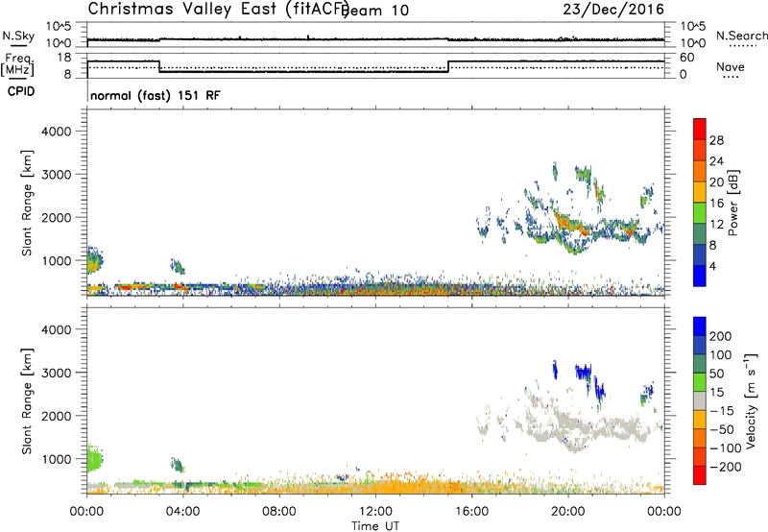
Task: Click the '60' tick on Nave axis
Action: click(687, 58)
